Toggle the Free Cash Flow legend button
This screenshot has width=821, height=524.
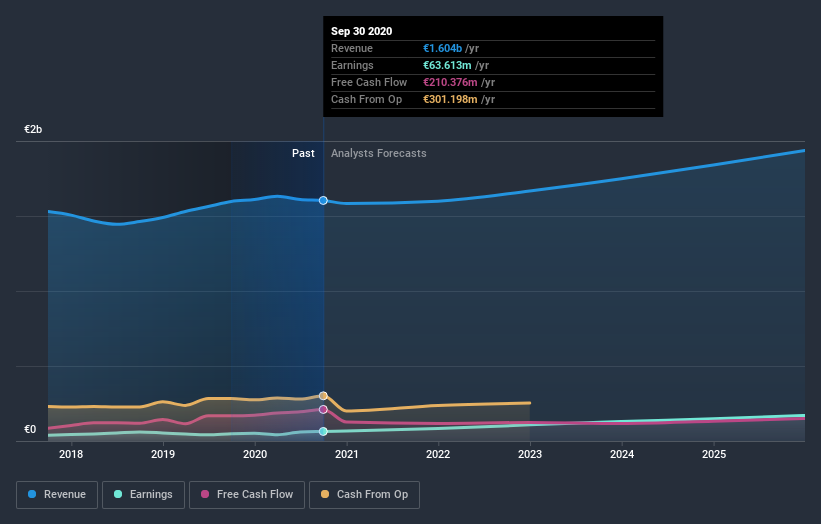(247, 495)
